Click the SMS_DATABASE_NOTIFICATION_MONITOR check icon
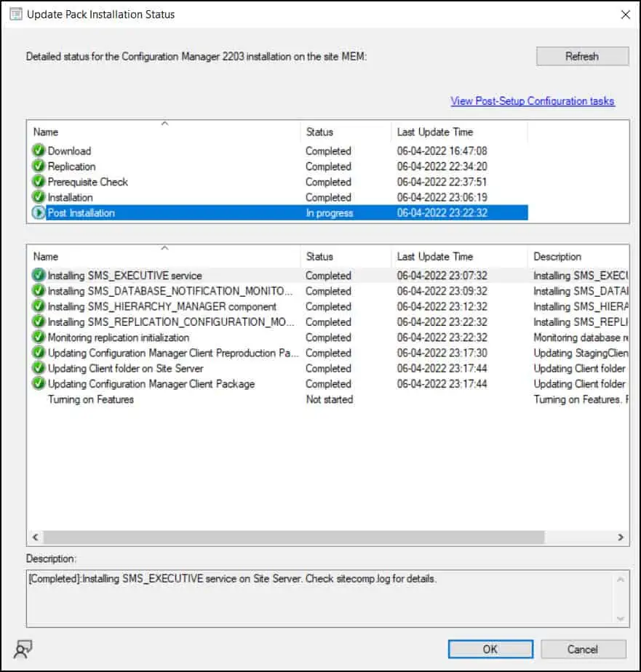The width and height of the screenshot is (641, 672). pyautogui.click(x=38, y=291)
